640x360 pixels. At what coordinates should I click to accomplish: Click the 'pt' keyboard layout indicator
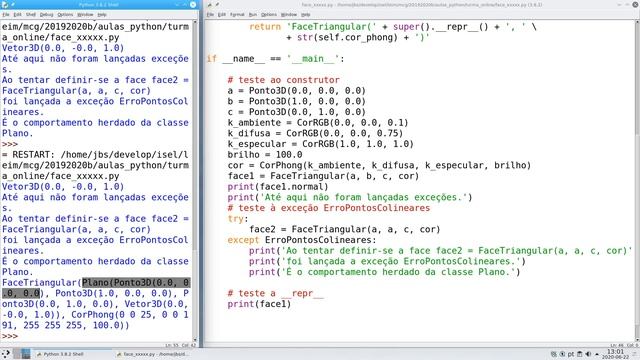tap(571, 354)
